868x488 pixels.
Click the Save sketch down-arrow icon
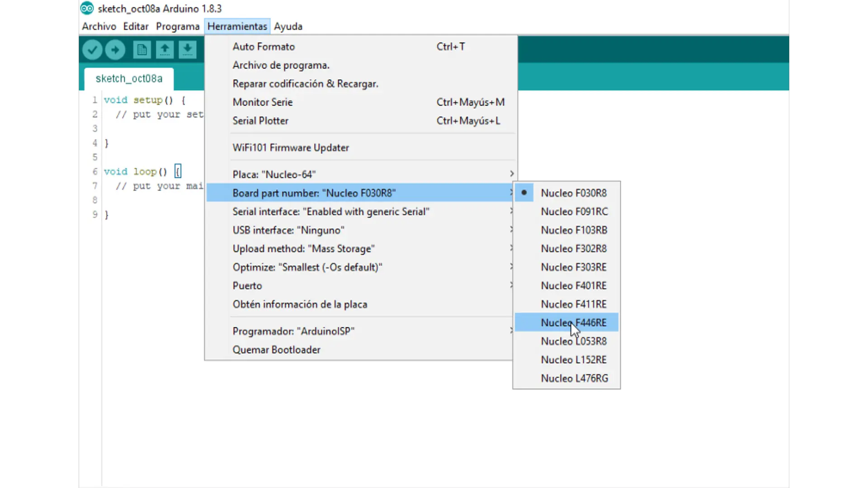click(187, 50)
